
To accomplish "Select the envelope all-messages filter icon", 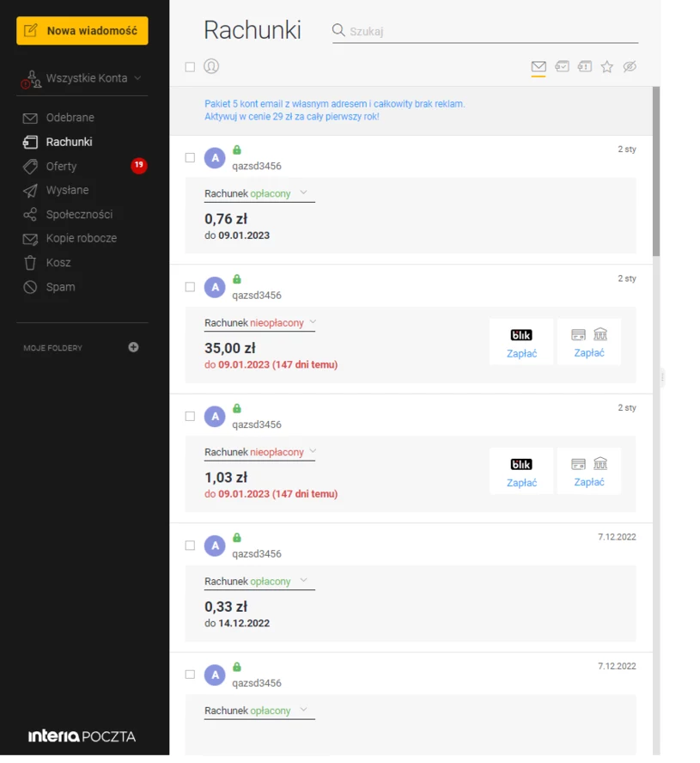I will point(539,67).
